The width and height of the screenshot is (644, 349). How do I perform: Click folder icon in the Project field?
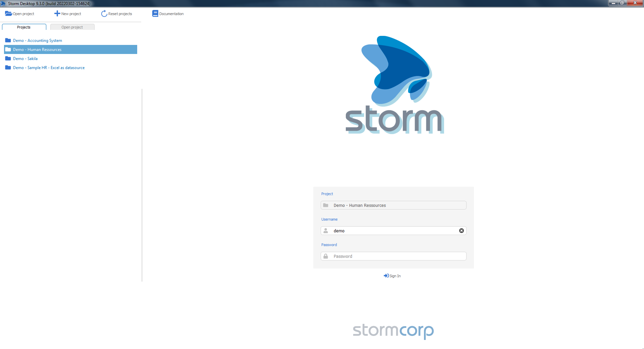(326, 205)
